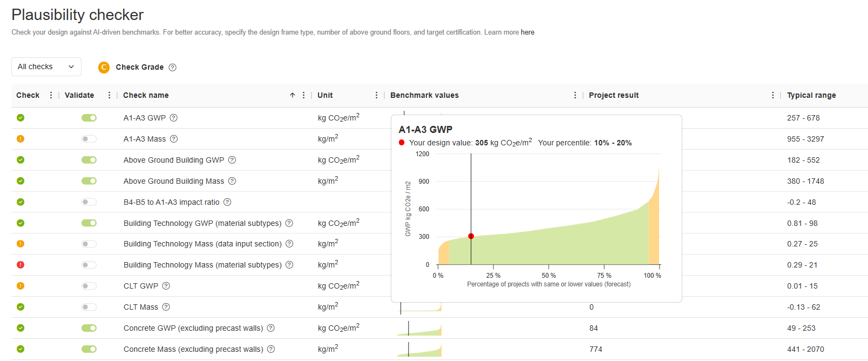Viewport: 868px width, 361px height.
Task: Open info tooltip for A1-A3 GWP
Action: [174, 118]
